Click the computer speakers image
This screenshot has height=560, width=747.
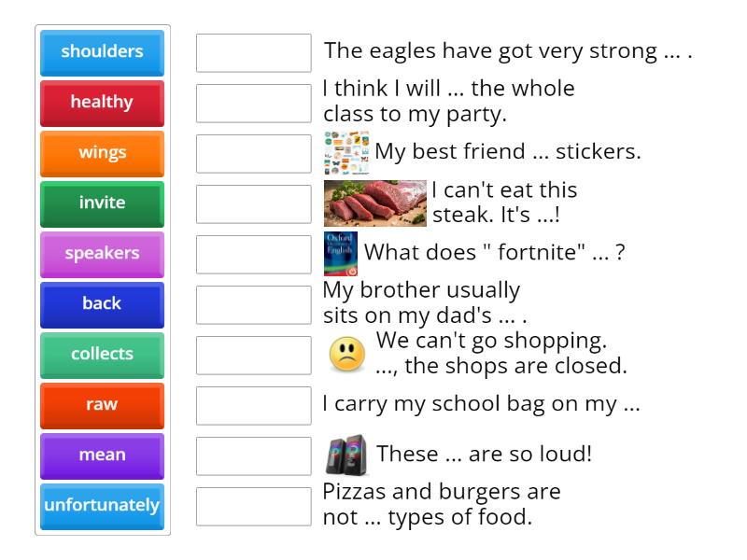click(x=346, y=455)
